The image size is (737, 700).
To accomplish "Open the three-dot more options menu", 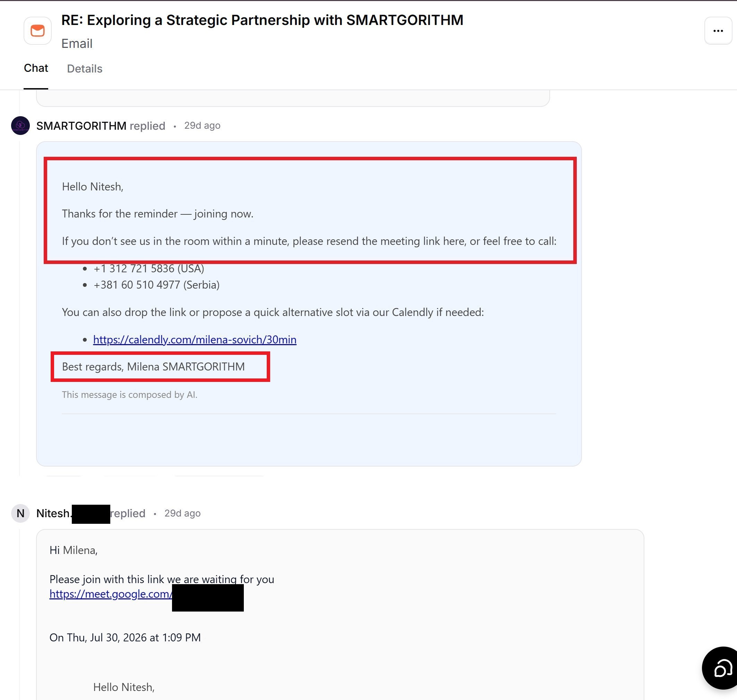I will pyautogui.click(x=718, y=31).
